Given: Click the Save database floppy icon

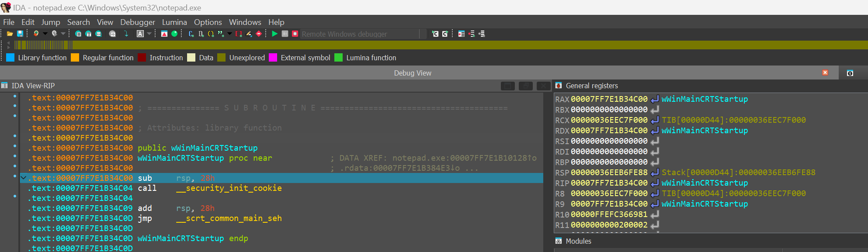Looking at the screenshot, I should pos(20,34).
